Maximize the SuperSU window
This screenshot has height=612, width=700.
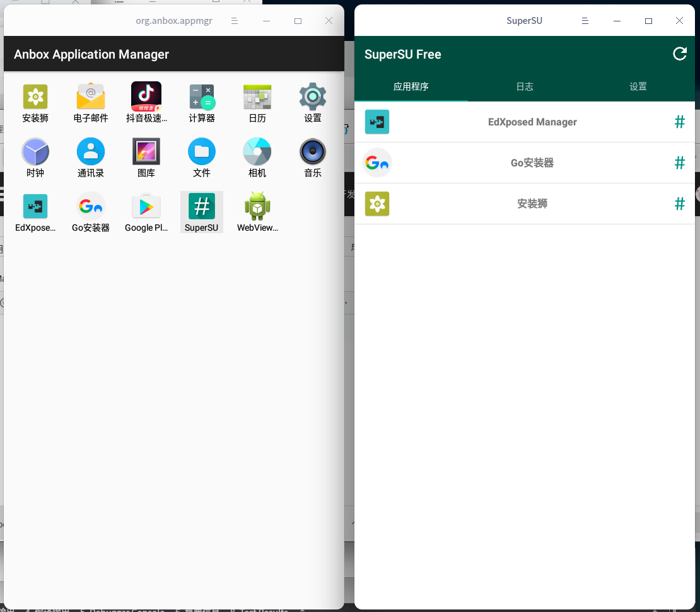coord(648,21)
